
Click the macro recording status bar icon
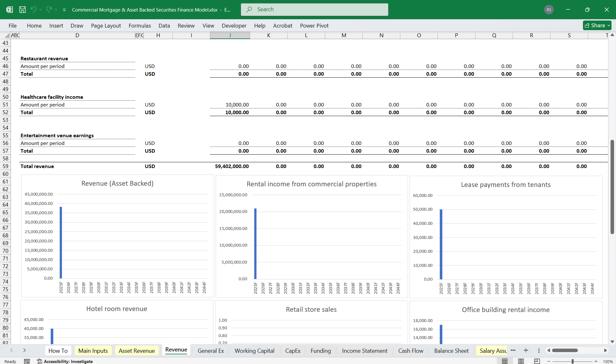pyautogui.click(x=27, y=361)
